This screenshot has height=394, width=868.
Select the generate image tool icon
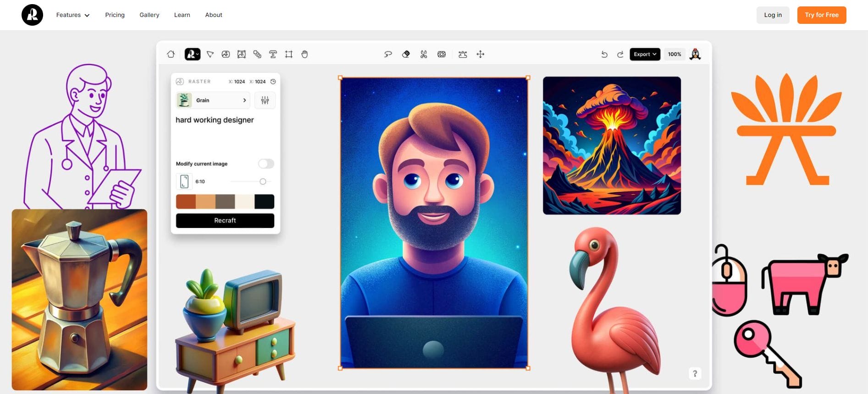click(x=226, y=54)
